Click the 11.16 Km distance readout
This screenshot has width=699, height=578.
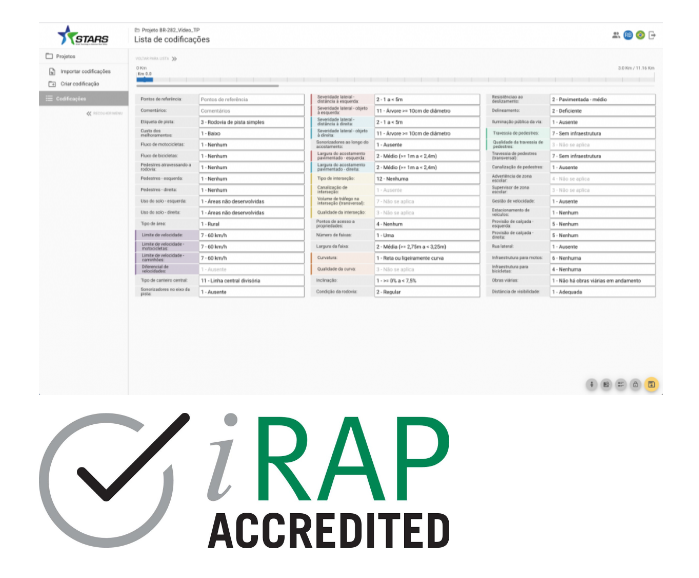click(x=636, y=68)
